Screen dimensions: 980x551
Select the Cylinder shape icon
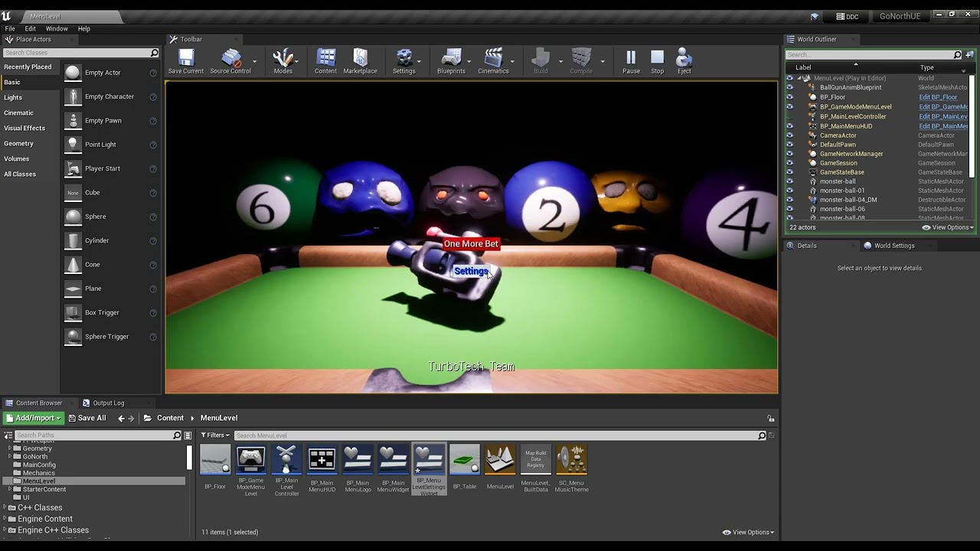click(x=73, y=240)
